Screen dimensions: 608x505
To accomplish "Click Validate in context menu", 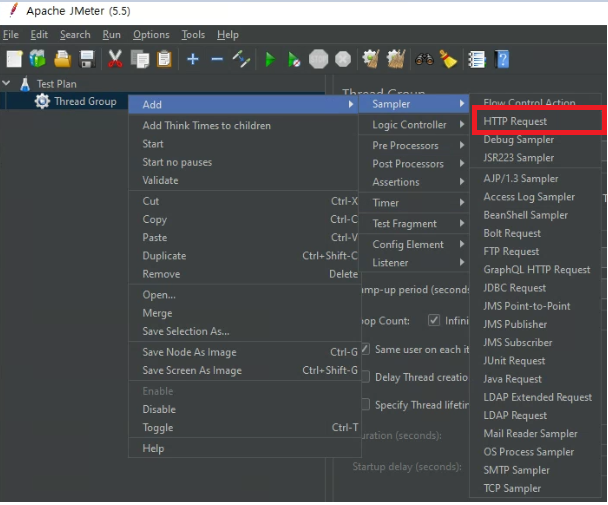I will pos(244,180).
